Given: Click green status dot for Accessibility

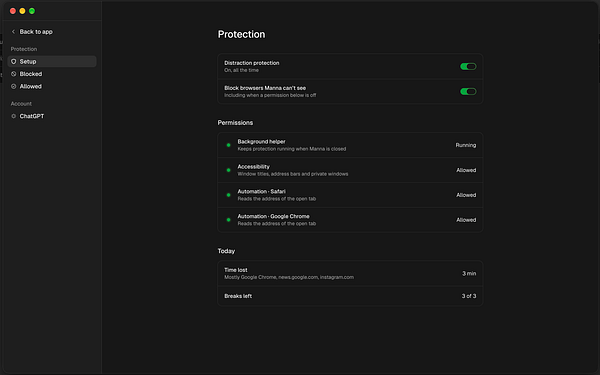Looking at the screenshot, I should tap(228, 170).
